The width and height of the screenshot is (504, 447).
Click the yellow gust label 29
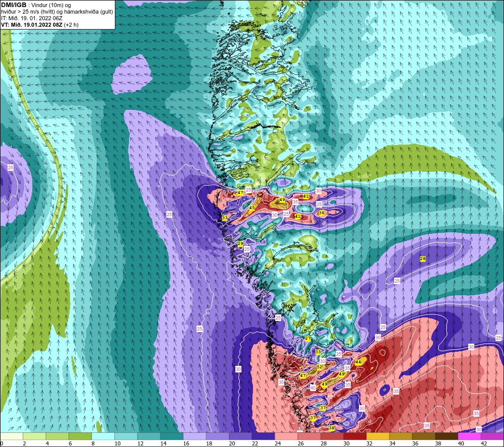(x=240, y=243)
